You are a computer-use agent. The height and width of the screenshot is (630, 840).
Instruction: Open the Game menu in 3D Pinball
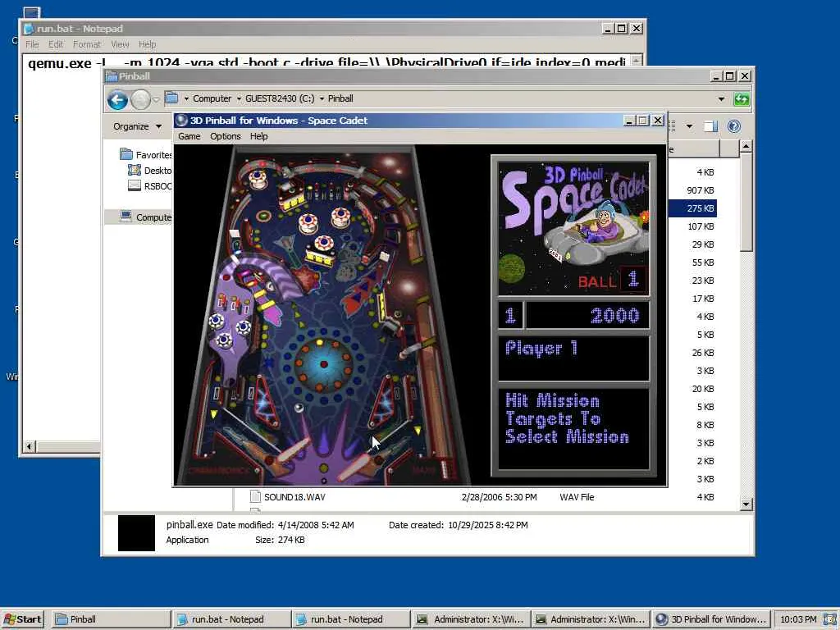(x=189, y=136)
